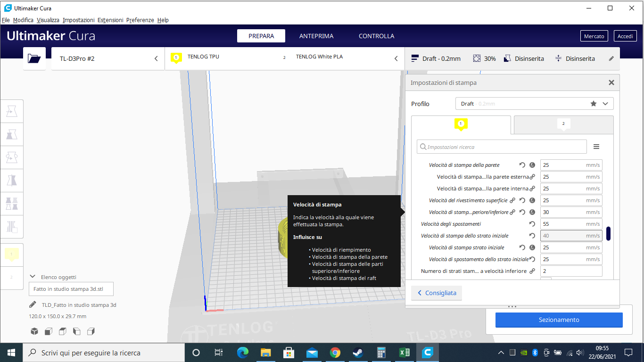Select the Mirror tool in left toolbar

(x=11, y=181)
